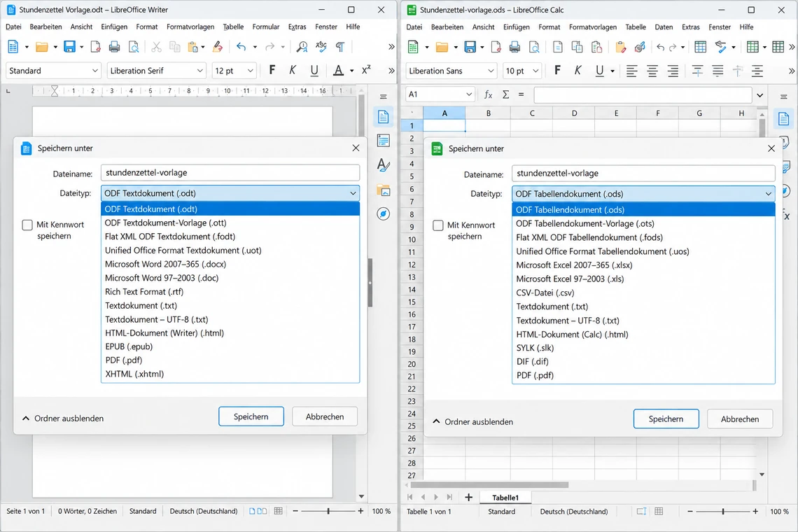Choose Microsoft Word 2007–365 (.docx) file type
This screenshot has width=798, height=532.
(230, 264)
